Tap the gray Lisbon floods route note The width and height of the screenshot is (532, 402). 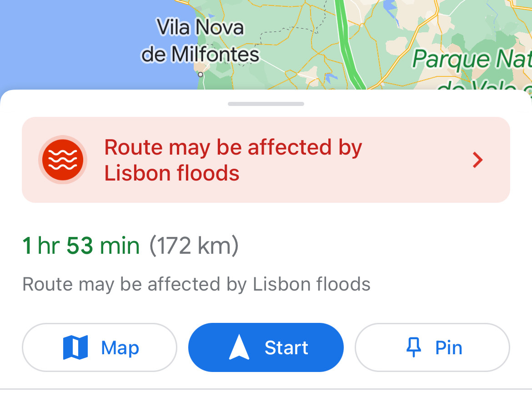(196, 285)
